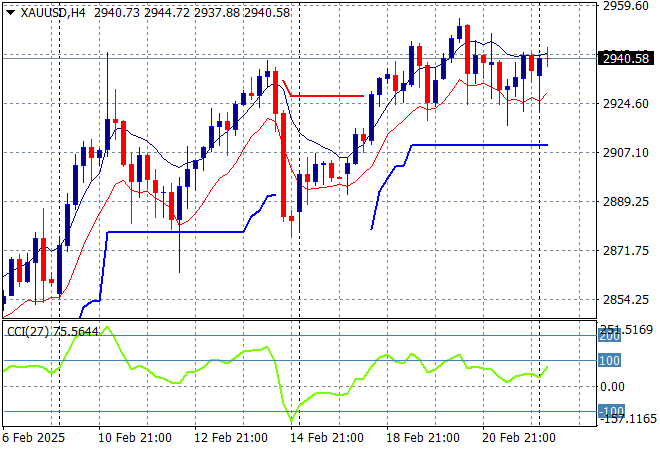Select the 14 Feb 21:00 time label

(327, 438)
